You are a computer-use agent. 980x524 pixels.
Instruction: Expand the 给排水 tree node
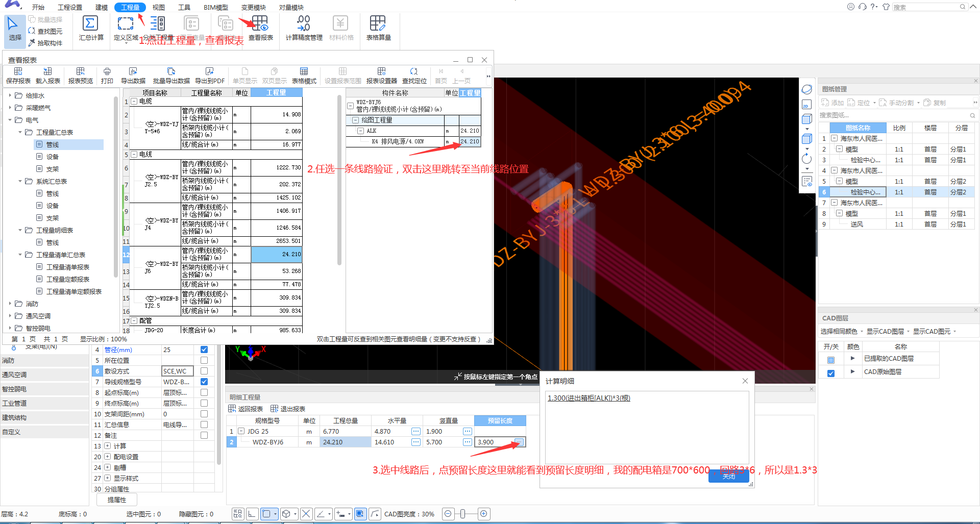[10, 95]
